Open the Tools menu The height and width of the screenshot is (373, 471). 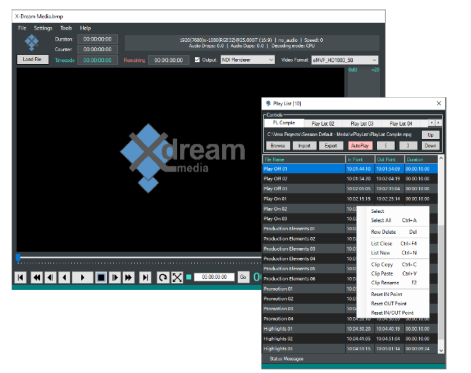(66, 28)
